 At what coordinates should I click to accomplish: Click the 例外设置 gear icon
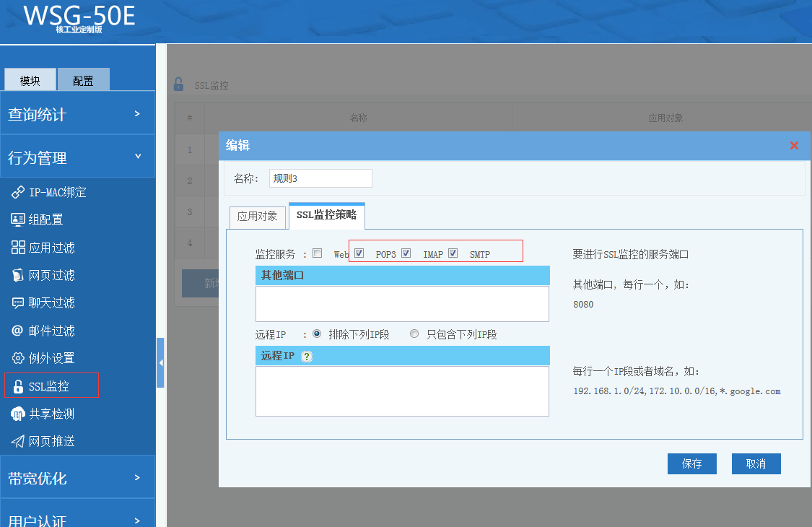[18, 358]
